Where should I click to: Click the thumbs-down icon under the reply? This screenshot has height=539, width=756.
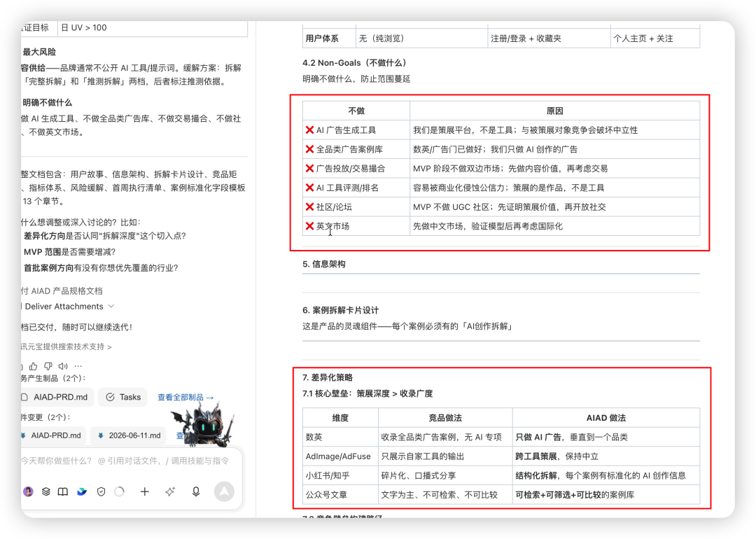coord(48,366)
